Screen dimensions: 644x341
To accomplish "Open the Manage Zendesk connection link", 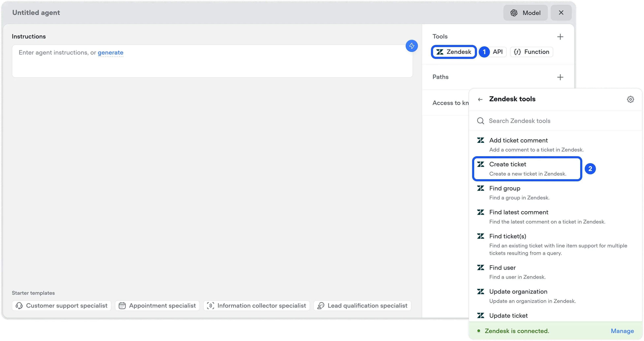I will [x=622, y=331].
